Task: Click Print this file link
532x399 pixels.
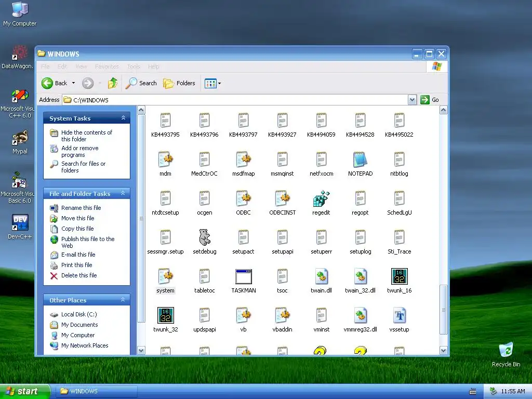Action: 76,265
